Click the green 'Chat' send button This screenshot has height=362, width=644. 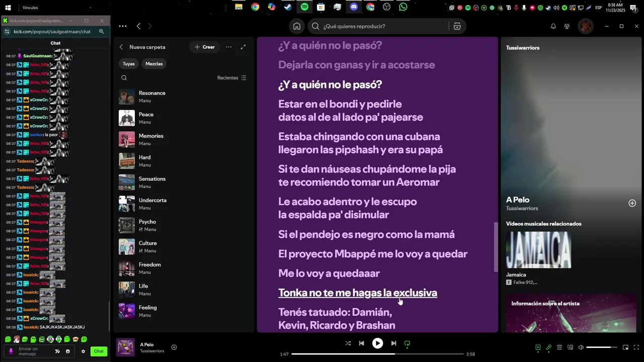click(x=99, y=351)
